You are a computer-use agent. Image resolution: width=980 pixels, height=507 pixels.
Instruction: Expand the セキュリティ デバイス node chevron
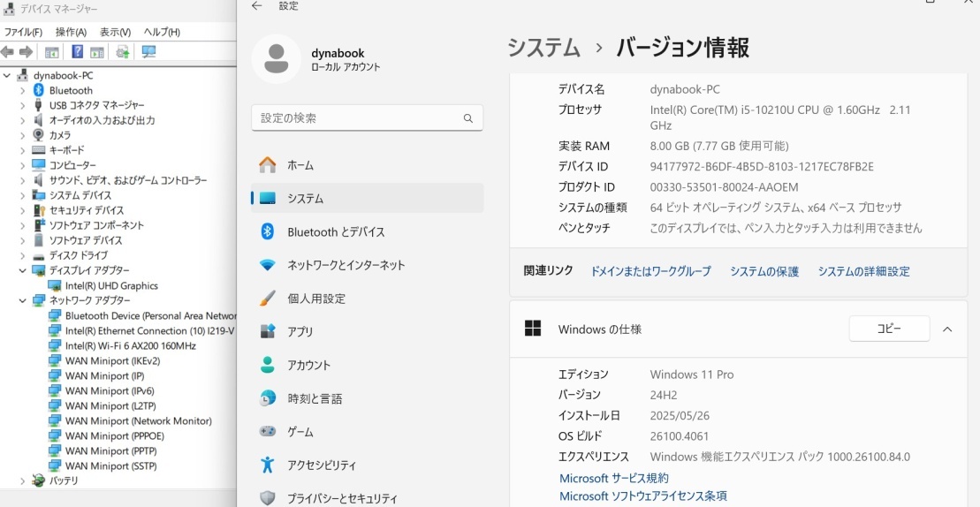pos(22,210)
